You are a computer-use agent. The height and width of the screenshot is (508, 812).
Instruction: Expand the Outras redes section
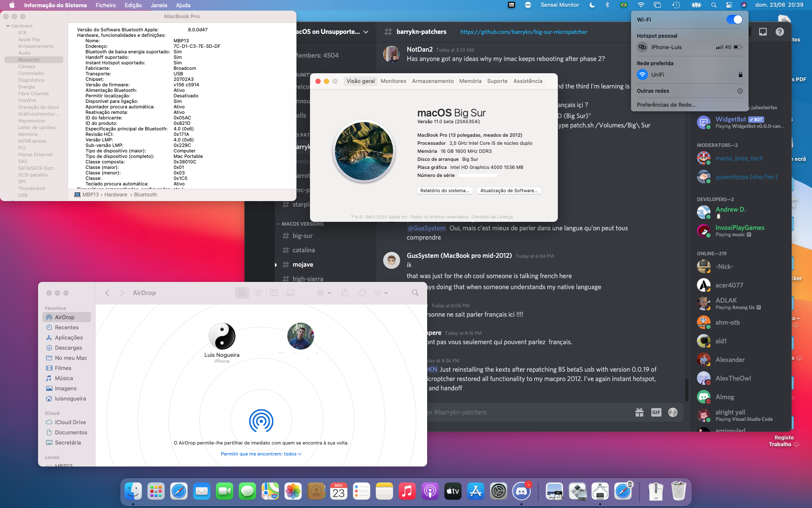pos(740,91)
